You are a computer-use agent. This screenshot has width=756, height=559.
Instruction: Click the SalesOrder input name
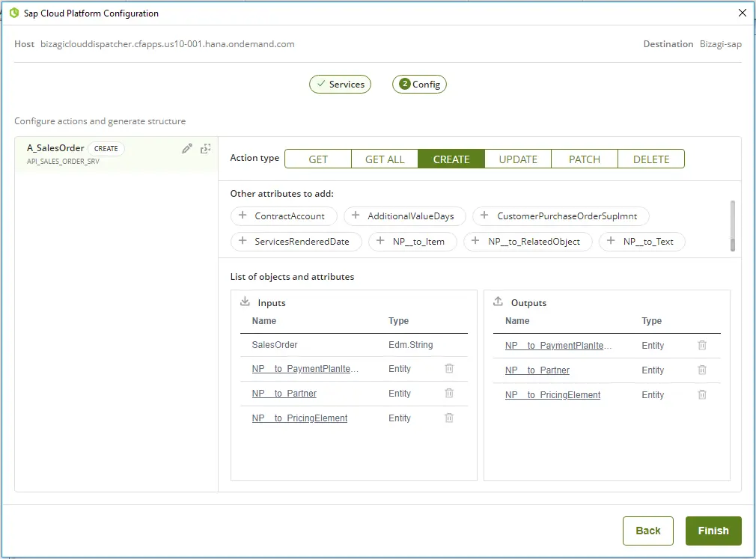pos(275,344)
